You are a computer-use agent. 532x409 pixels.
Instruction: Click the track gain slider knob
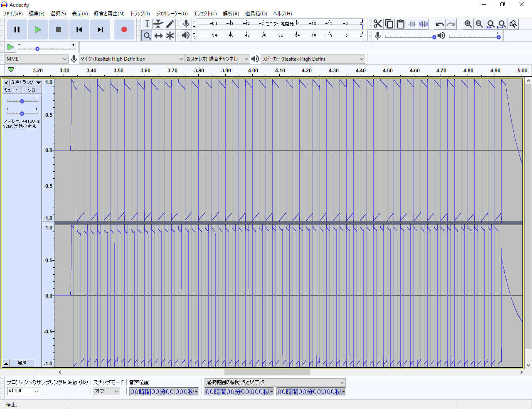pos(22,101)
